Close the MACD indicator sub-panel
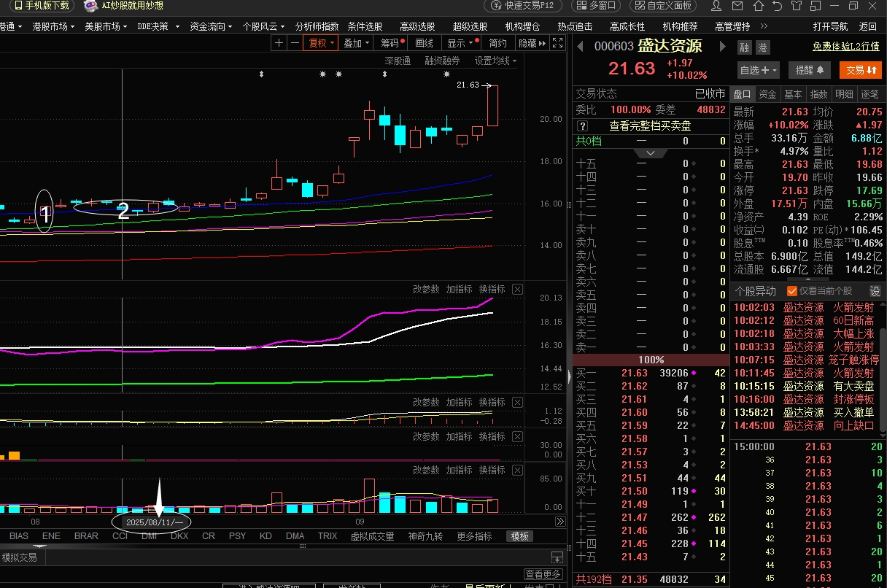The image size is (887, 588). (x=517, y=403)
